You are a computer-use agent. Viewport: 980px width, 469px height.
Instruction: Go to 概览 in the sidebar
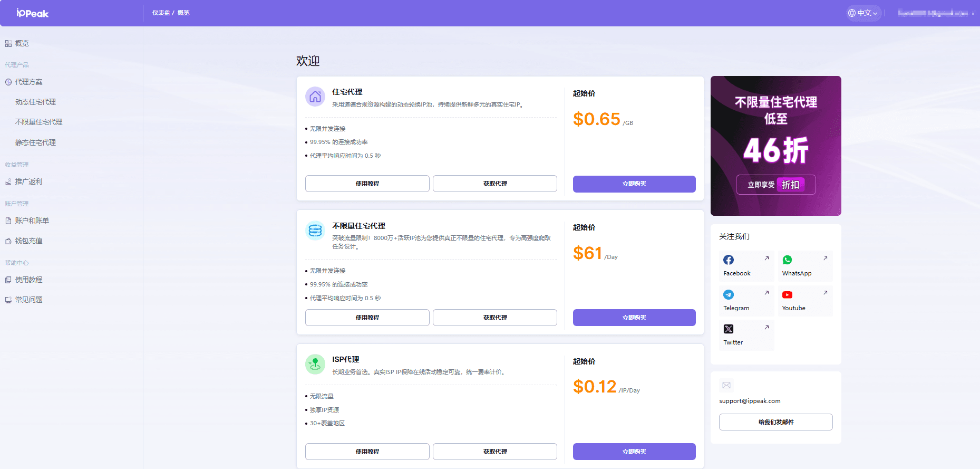22,43
